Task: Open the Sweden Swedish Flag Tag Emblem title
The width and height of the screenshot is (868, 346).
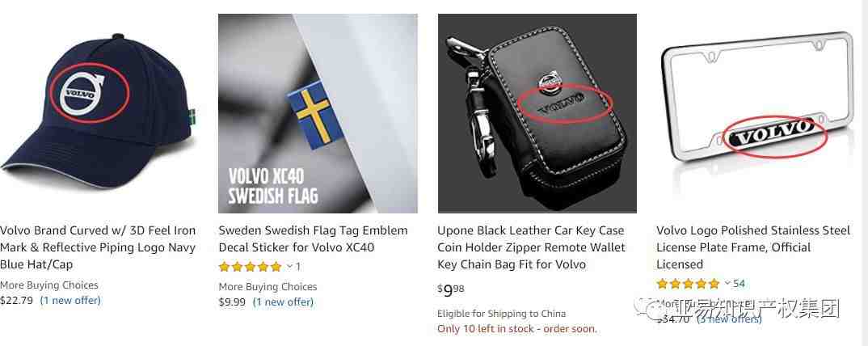Action: (313, 238)
